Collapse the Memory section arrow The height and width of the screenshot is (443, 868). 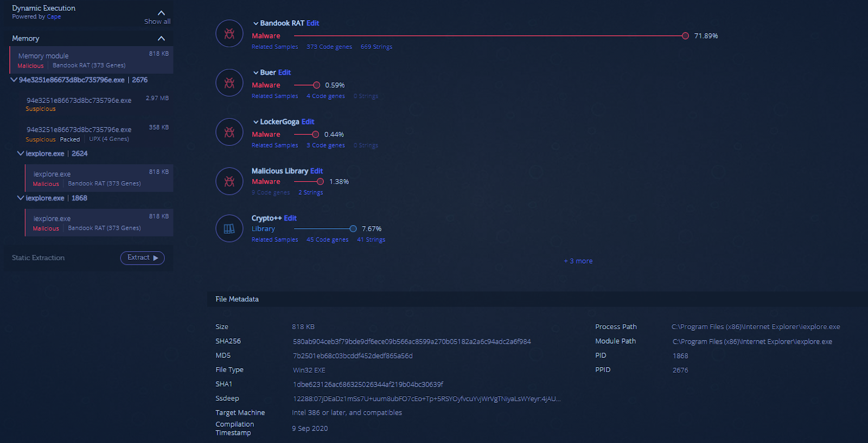(161, 38)
